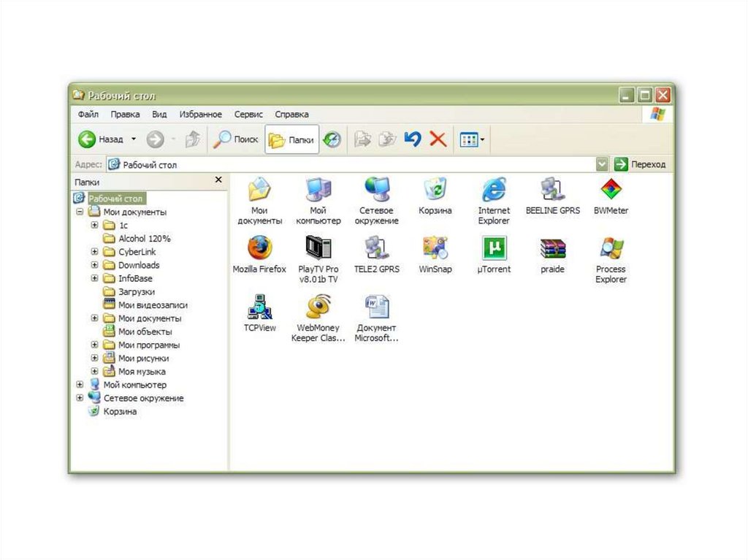Select Рабочий стол in the folder tree
This screenshot has width=748, height=560.
pyautogui.click(x=115, y=199)
